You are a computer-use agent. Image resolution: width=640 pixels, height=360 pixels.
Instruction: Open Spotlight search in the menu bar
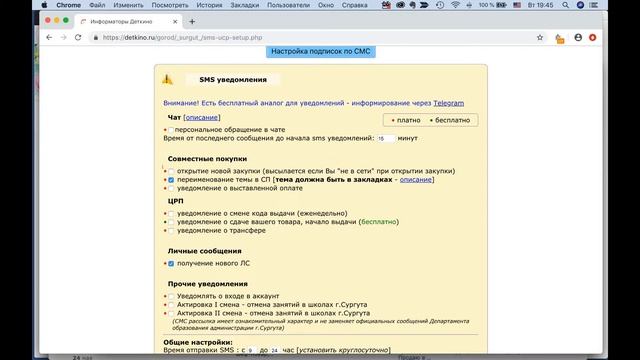(x=565, y=5)
